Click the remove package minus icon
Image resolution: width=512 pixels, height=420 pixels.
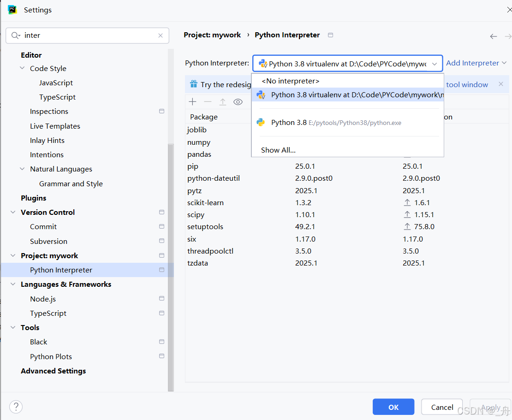click(208, 102)
